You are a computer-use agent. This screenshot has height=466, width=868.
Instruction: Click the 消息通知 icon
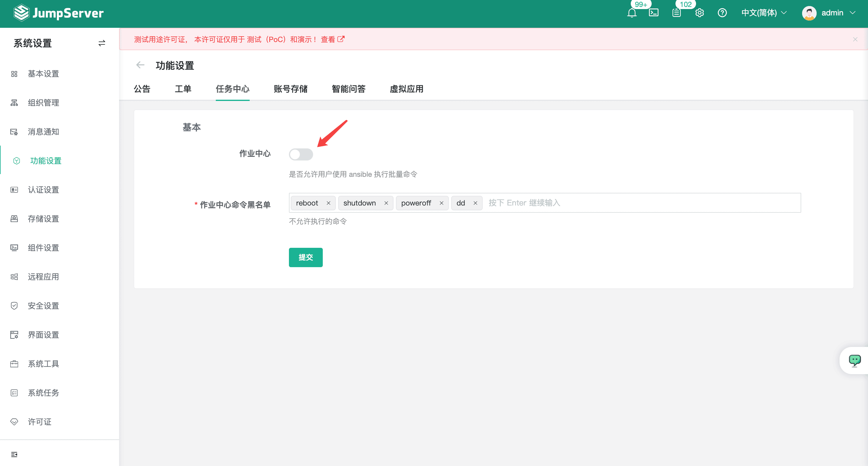[14, 132]
